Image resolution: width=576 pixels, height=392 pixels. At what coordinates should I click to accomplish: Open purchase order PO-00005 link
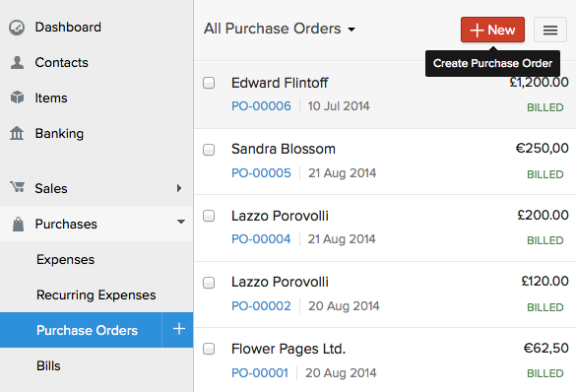point(261,173)
